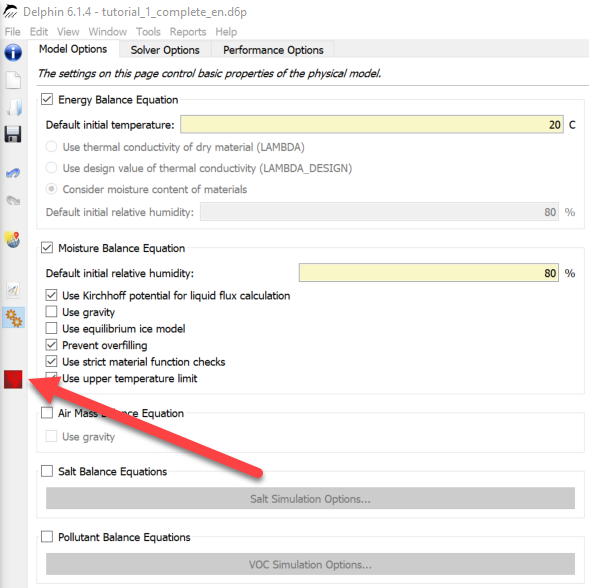
Task: Click the VOC Simulation Options button
Action: [x=310, y=564]
